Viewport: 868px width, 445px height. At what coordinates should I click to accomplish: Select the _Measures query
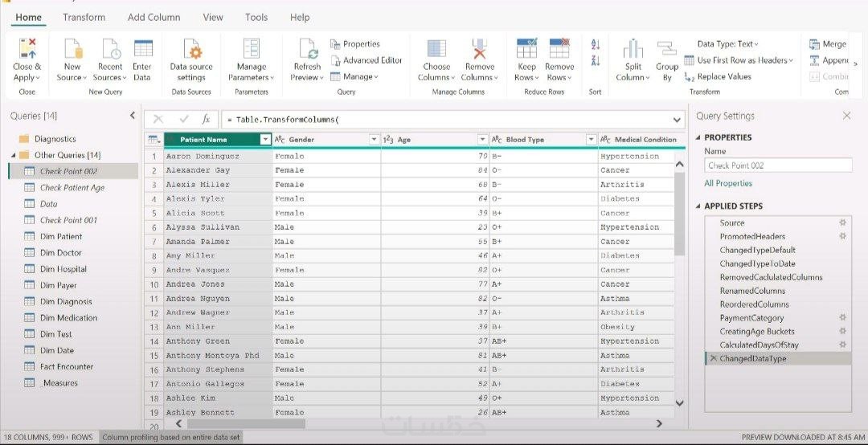(59, 383)
